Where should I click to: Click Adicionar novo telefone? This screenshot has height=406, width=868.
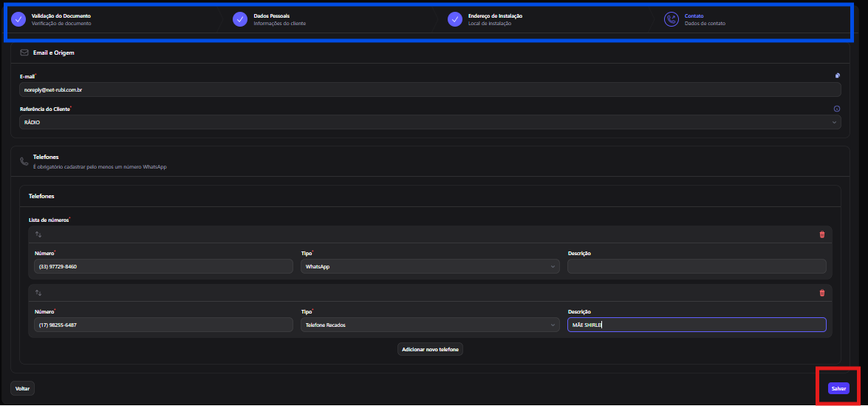[430, 350]
